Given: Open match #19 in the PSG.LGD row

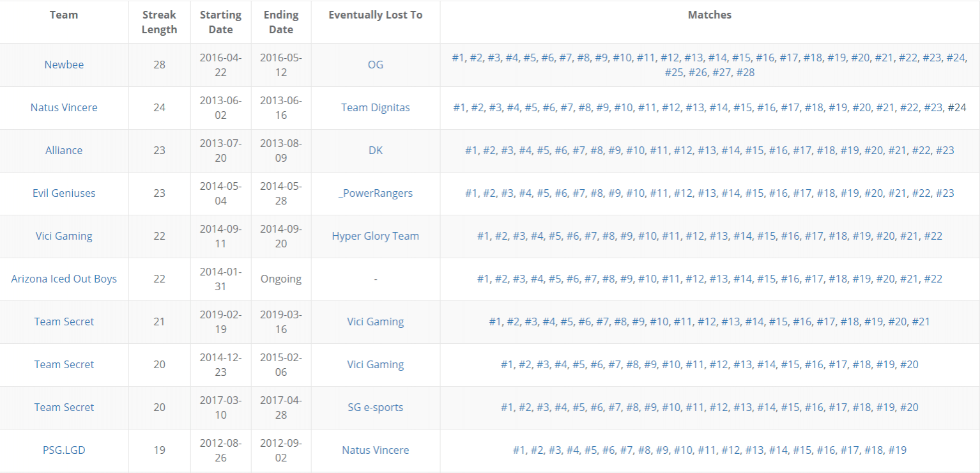Looking at the screenshot, I should [x=898, y=450].
